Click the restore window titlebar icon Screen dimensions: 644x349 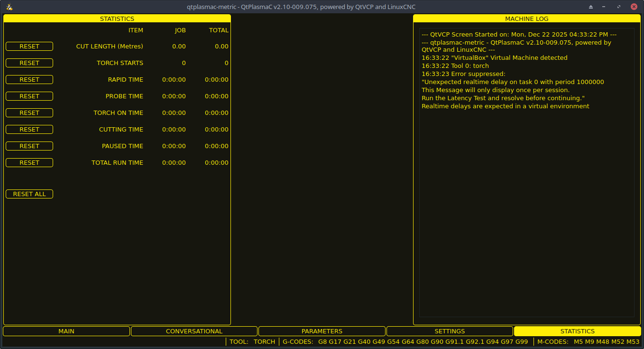pos(619,7)
